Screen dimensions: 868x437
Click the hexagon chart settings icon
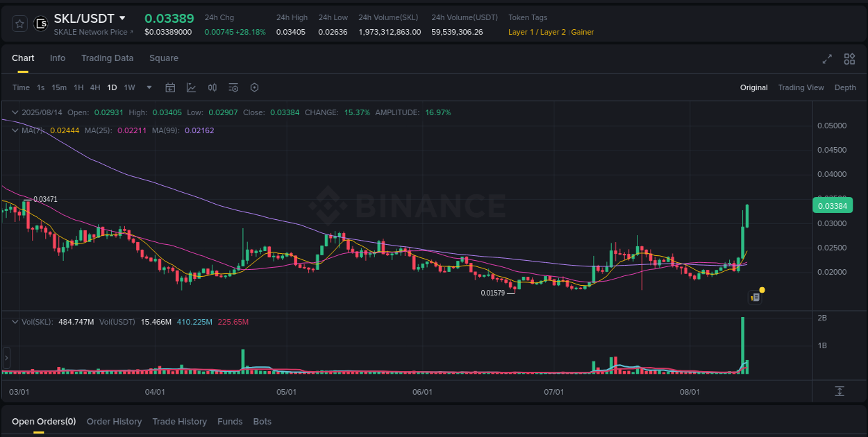click(254, 87)
